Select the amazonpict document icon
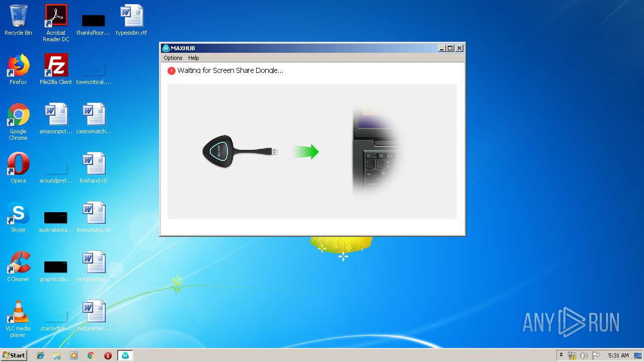 pos(56,119)
